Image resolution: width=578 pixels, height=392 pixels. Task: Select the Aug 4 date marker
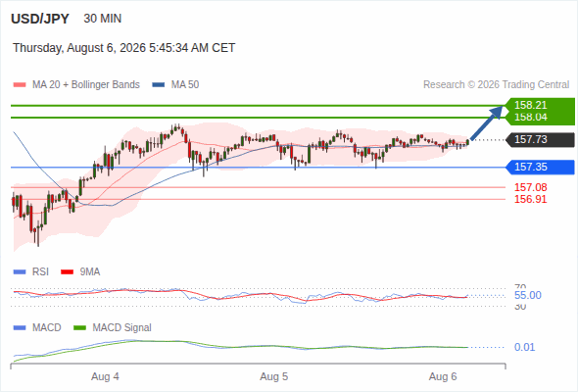pyautogui.click(x=105, y=377)
